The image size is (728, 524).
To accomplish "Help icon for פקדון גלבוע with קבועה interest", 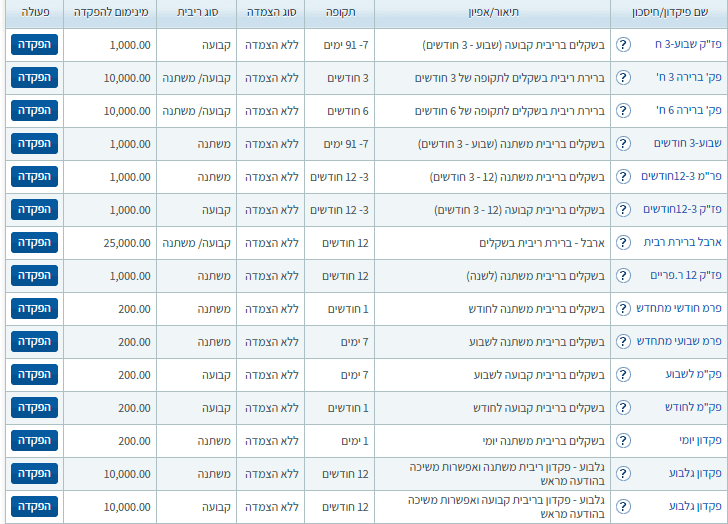I will 623,506.
